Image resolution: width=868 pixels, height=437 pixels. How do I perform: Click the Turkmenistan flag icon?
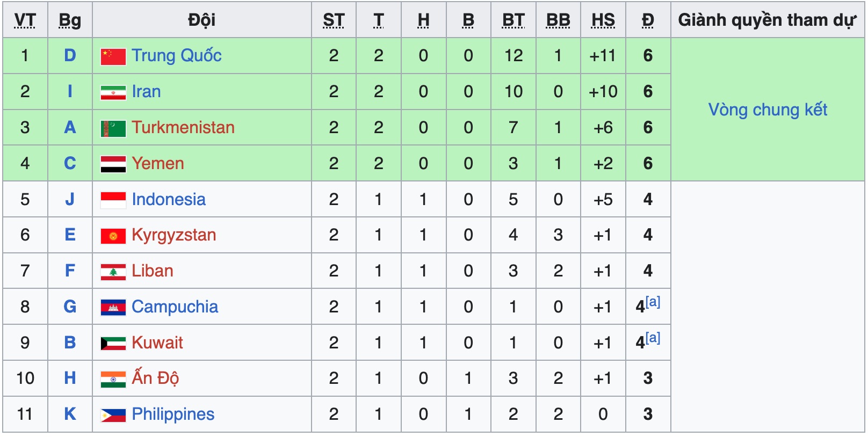pos(113,128)
